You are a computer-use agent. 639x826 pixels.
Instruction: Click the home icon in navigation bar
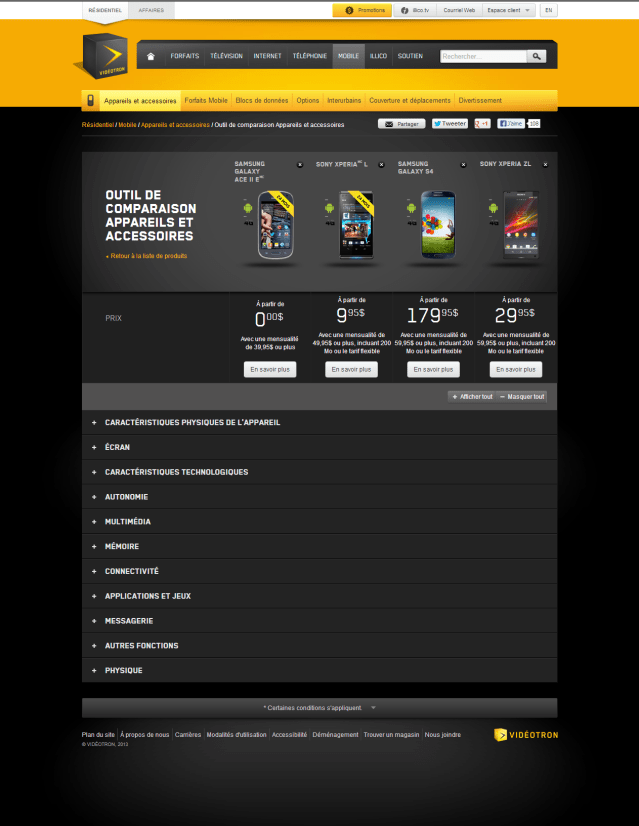coord(150,56)
